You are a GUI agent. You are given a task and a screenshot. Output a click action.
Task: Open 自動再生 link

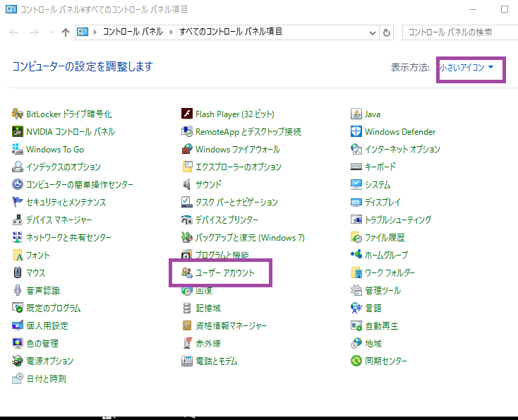(382, 326)
